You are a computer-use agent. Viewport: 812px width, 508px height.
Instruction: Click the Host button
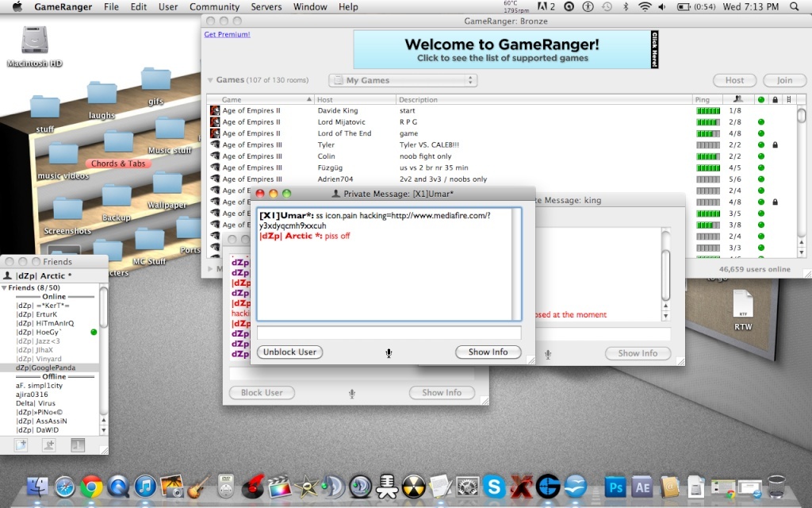pyautogui.click(x=734, y=80)
